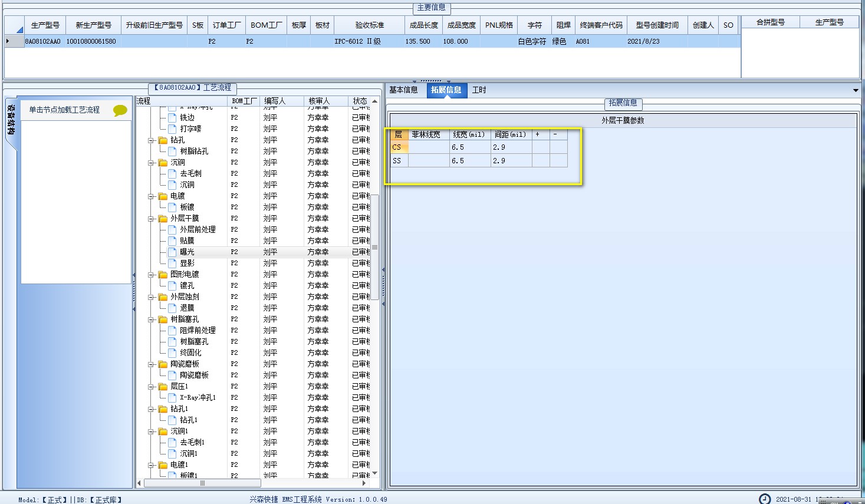Collapse the 陶瓷磨板 folder node
The width and height of the screenshot is (865, 504).
click(x=152, y=364)
